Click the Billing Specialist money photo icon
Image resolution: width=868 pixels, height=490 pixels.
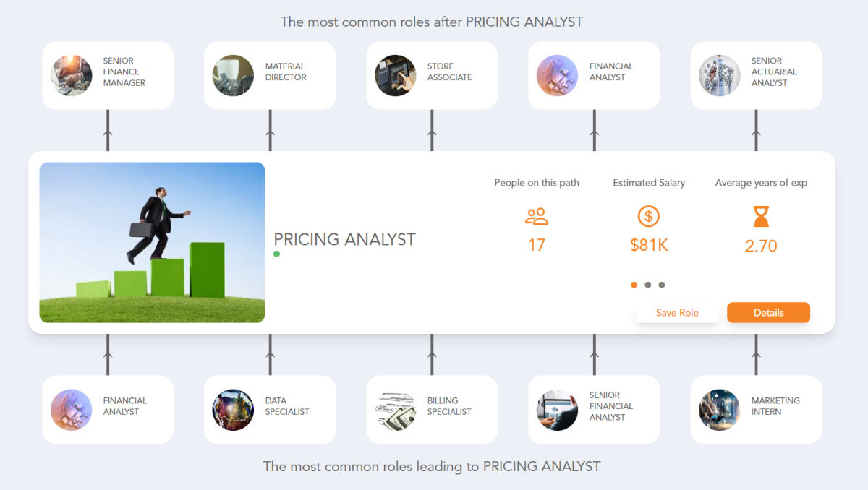(x=395, y=409)
